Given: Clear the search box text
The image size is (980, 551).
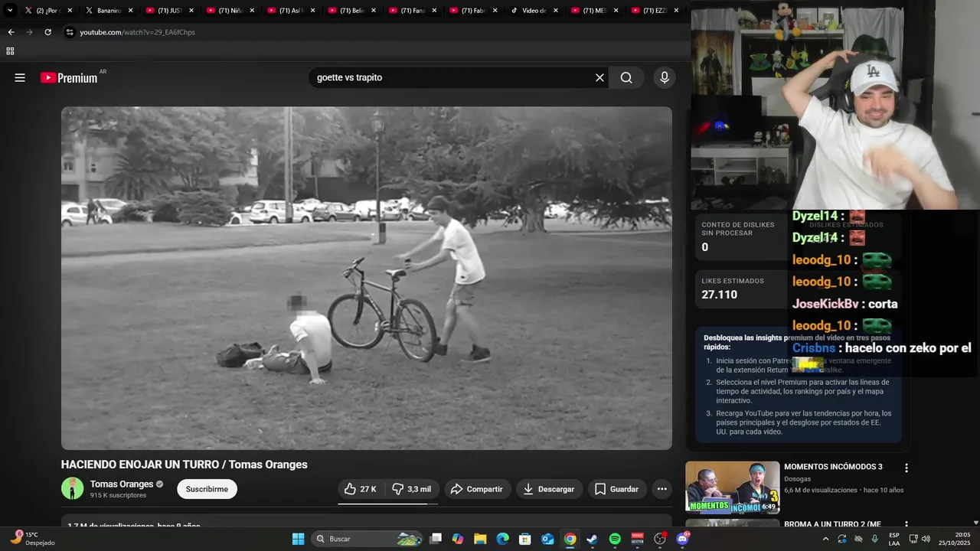Looking at the screenshot, I should click(599, 77).
